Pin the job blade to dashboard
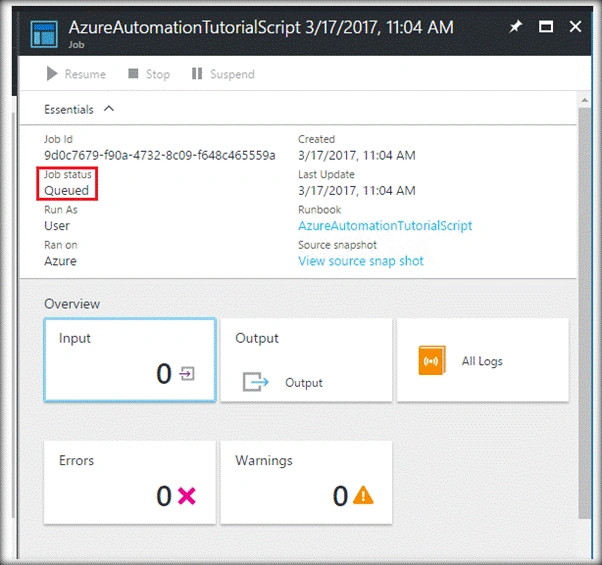 click(x=515, y=27)
